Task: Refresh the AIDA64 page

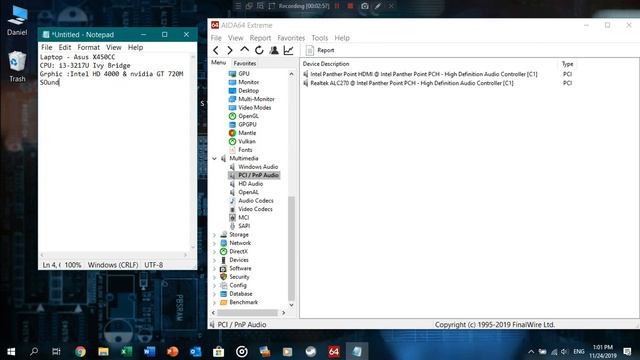Action: [259, 50]
